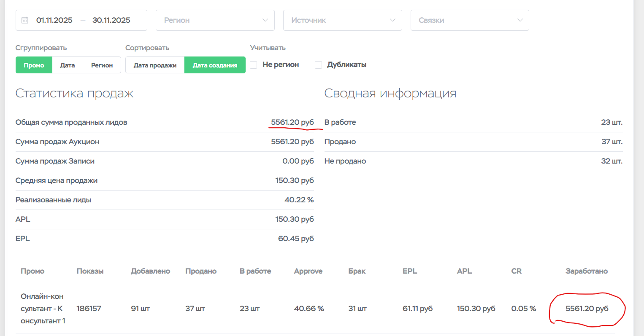Set the end date field 30.11.2025
This screenshot has height=336, width=644.
tap(111, 20)
